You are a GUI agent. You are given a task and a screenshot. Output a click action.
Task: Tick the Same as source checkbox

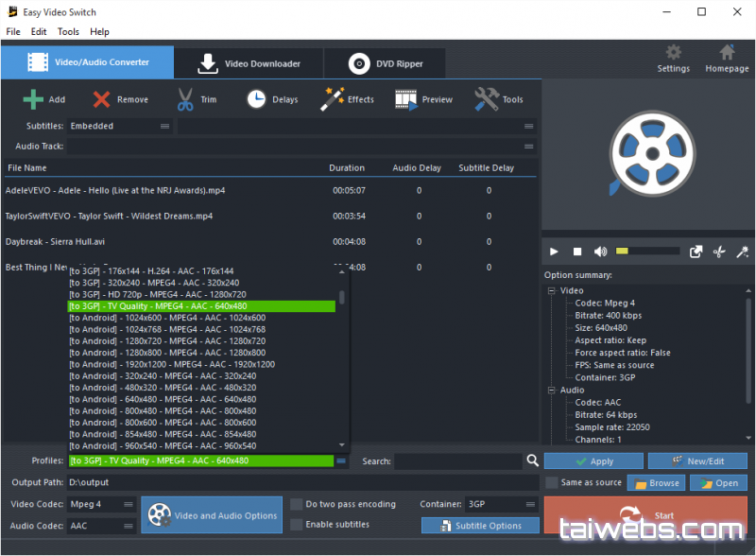click(x=551, y=482)
